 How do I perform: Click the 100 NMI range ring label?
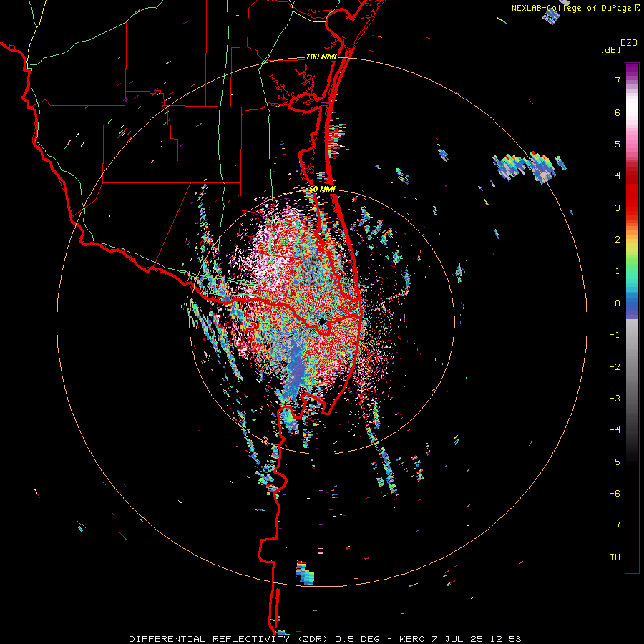[321, 57]
